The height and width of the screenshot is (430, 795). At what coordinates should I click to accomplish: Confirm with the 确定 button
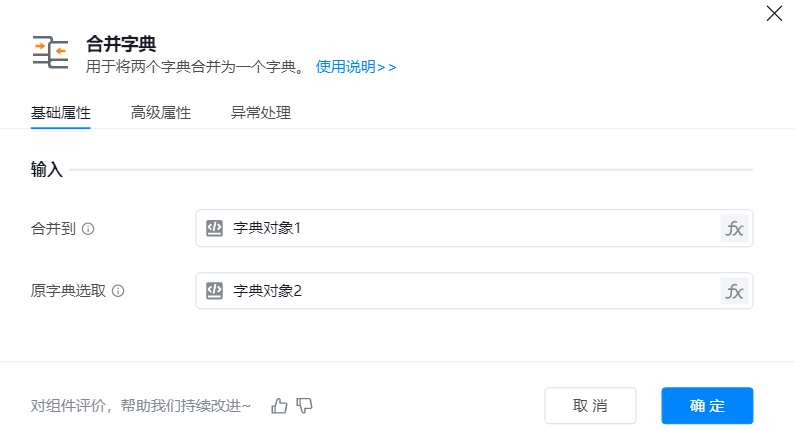(x=707, y=405)
